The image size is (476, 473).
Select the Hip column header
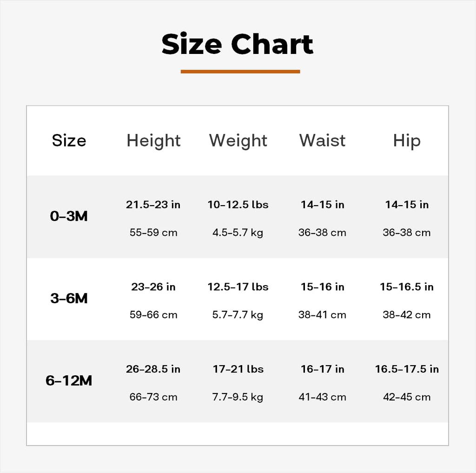407,140
